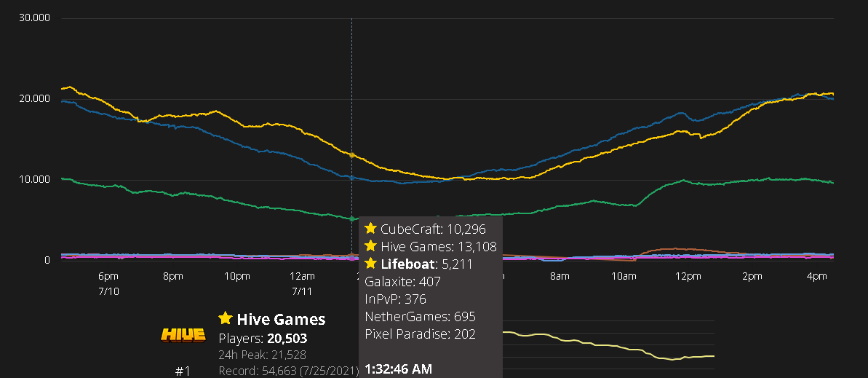The image size is (868, 378).
Task: Click the '10am' x-axis label
Action: (624, 276)
